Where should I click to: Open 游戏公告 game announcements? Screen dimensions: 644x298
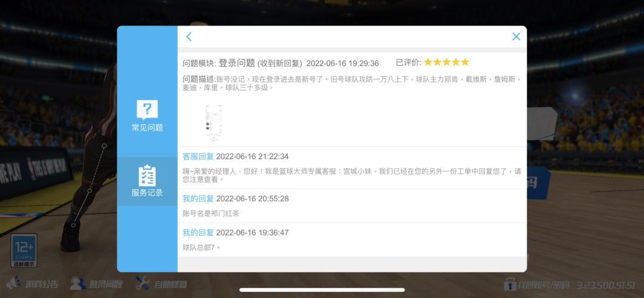pos(32,284)
